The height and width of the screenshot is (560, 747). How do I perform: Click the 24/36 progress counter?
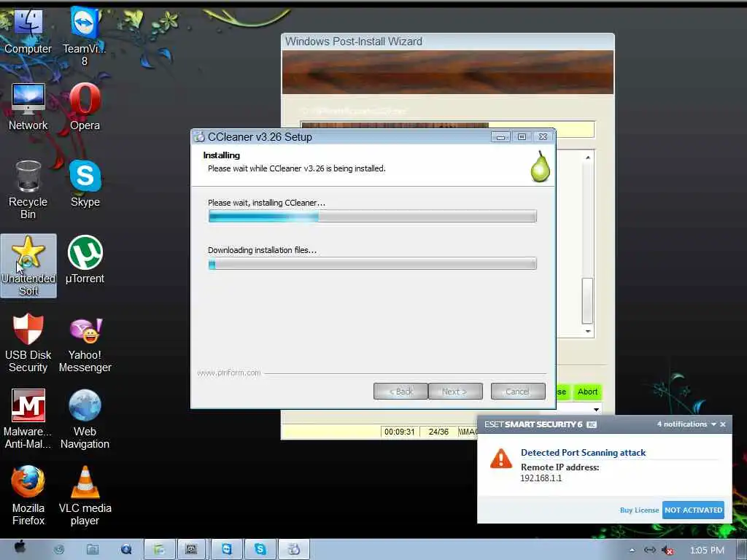click(x=438, y=432)
